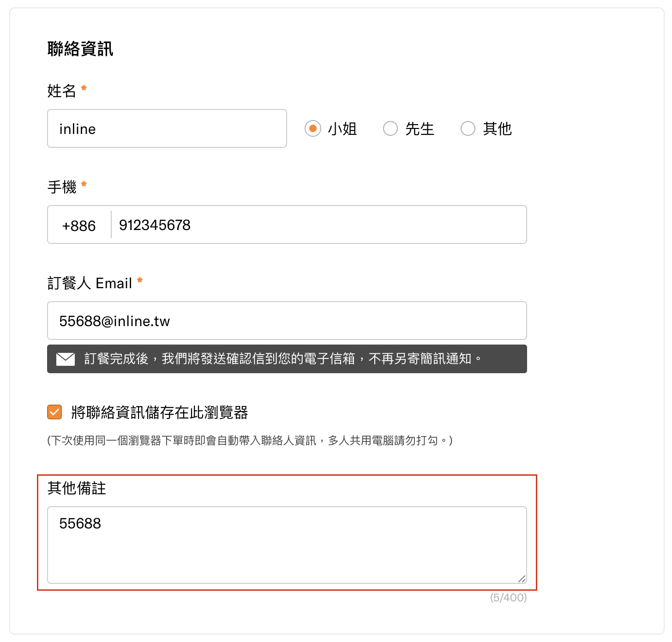Click the 將聯絡資訊儲存在此瀏覽器 label text
Image resolution: width=672 pixels, height=642 pixels.
click(x=160, y=412)
